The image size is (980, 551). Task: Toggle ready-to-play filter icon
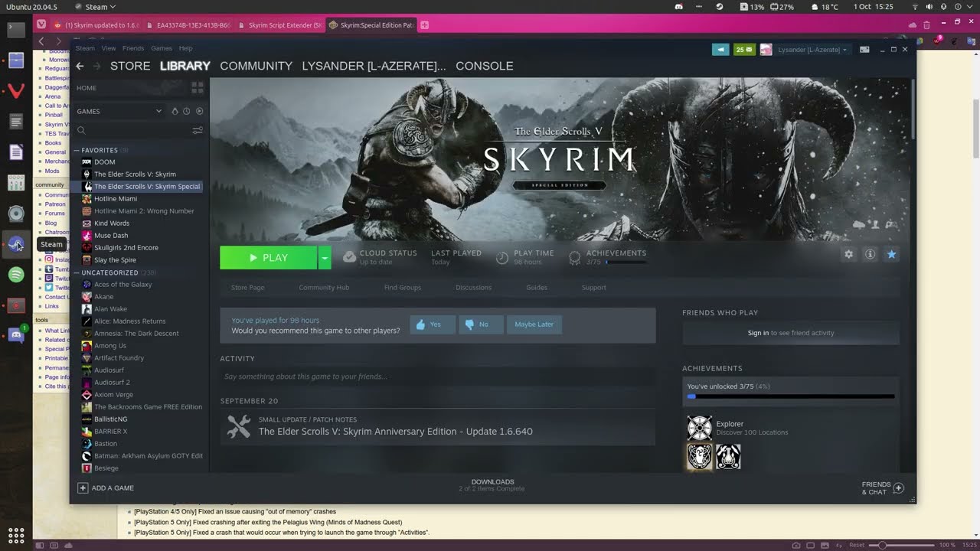click(x=199, y=111)
